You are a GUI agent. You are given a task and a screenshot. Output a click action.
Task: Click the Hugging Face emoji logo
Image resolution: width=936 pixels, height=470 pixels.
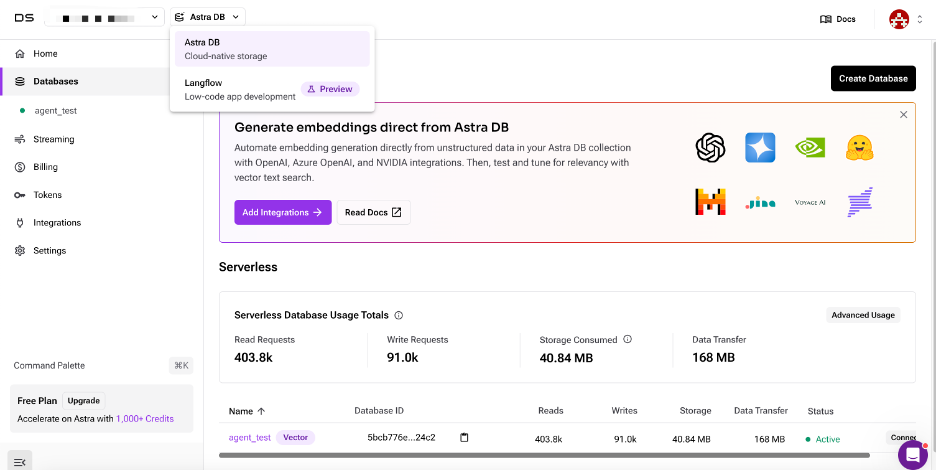(x=860, y=147)
